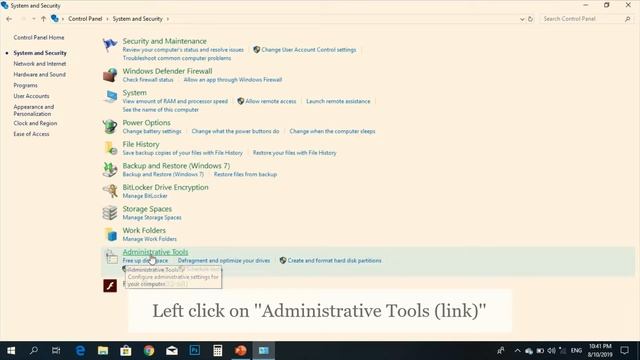640x360 pixels.
Task: Show hidden system tray icons
Action: (x=518, y=351)
